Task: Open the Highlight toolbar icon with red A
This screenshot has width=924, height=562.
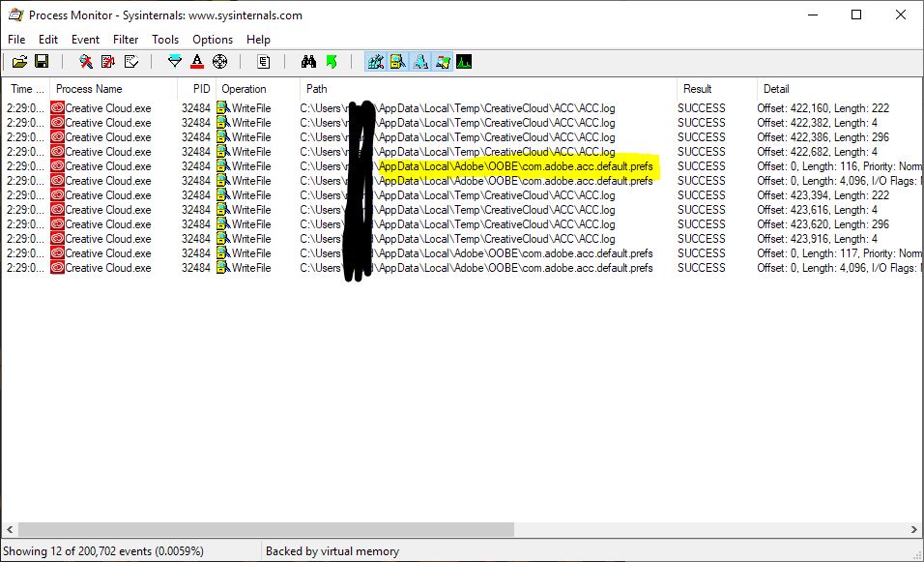Action: [x=197, y=61]
